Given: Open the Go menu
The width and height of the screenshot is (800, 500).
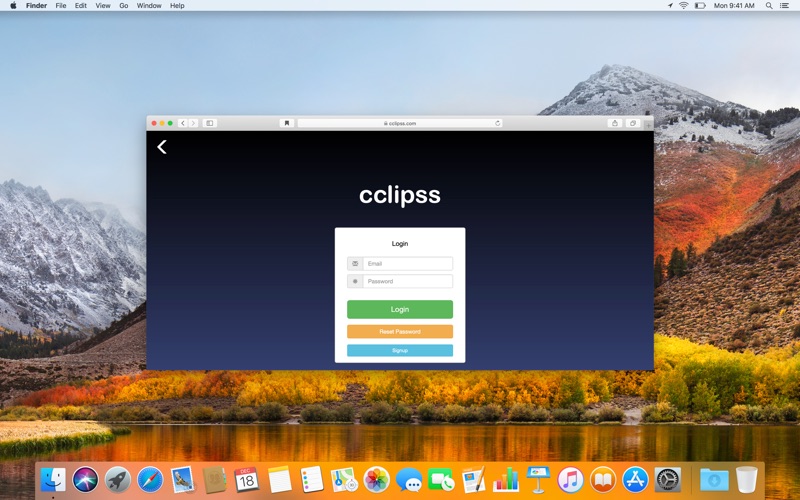Looking at the screenshot, I should click(123, 6).
